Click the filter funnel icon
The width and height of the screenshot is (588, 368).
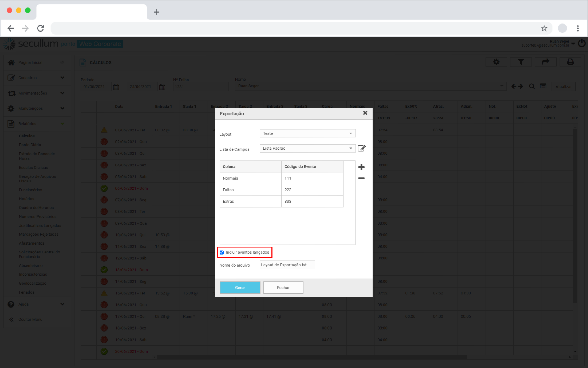click(x=521, y=62)
